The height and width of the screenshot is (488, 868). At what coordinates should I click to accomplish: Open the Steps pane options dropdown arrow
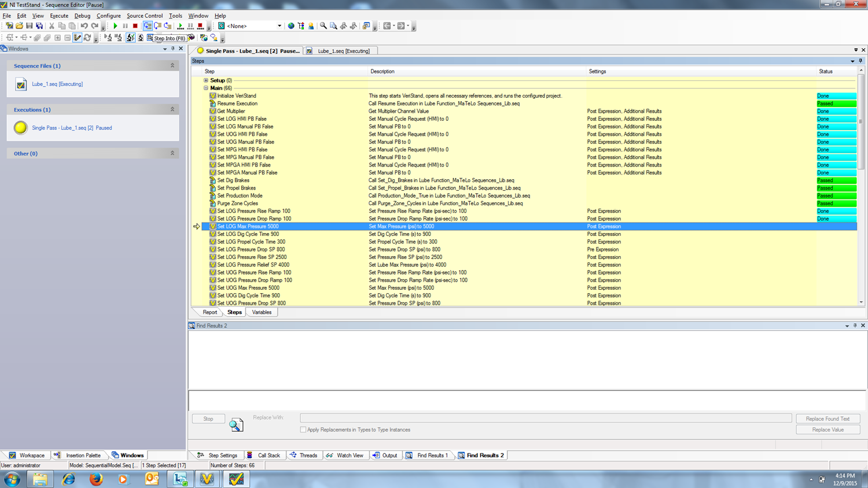tap(852, 61)
